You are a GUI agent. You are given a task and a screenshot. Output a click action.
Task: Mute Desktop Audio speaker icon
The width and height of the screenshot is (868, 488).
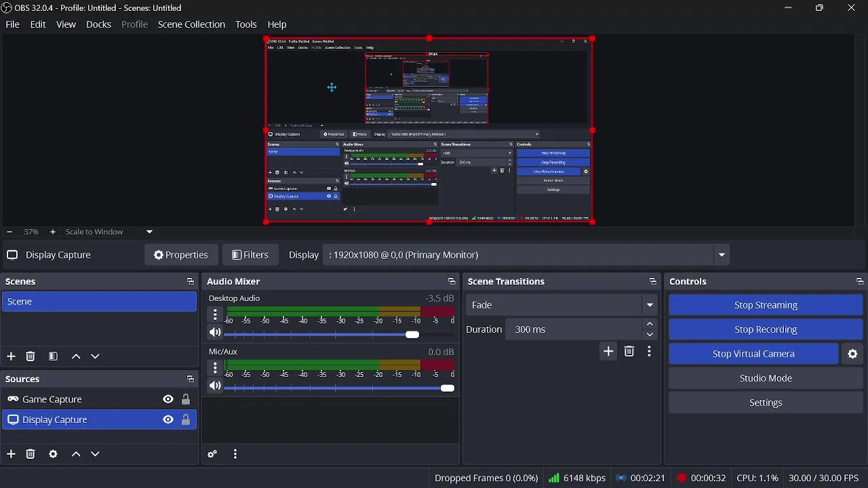click(215, 333)
